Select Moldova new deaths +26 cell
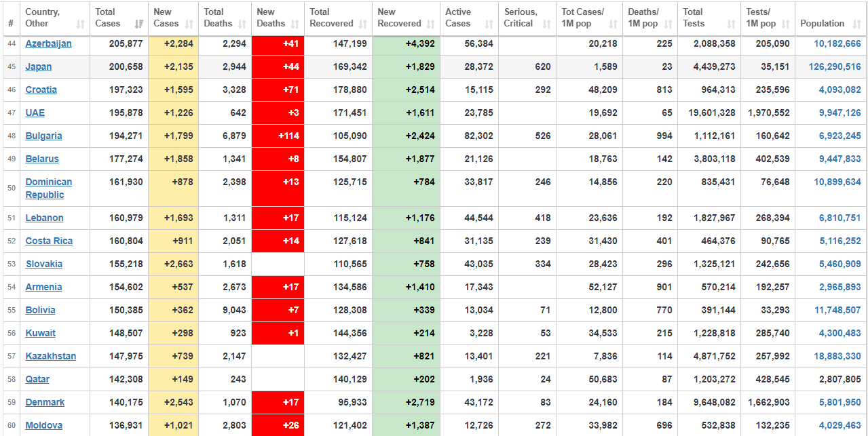Viewport: 868px width, 436px height. click(x=278, y=425)
